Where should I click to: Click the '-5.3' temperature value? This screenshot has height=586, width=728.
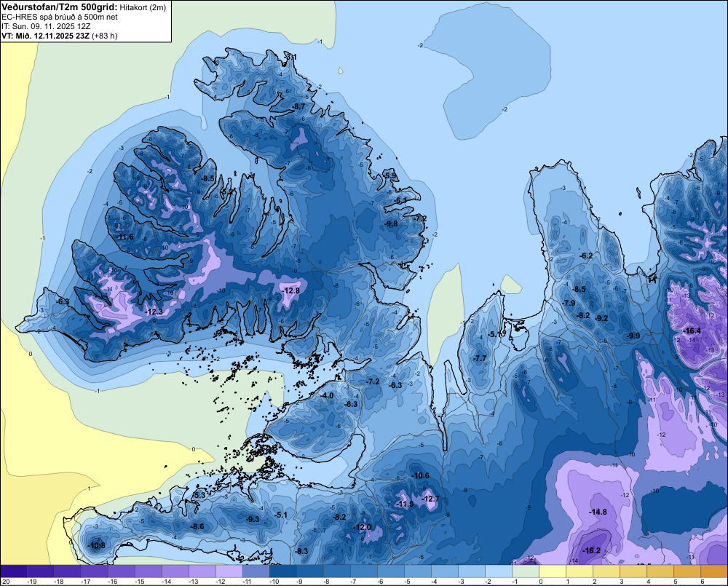tap(199, 495)
